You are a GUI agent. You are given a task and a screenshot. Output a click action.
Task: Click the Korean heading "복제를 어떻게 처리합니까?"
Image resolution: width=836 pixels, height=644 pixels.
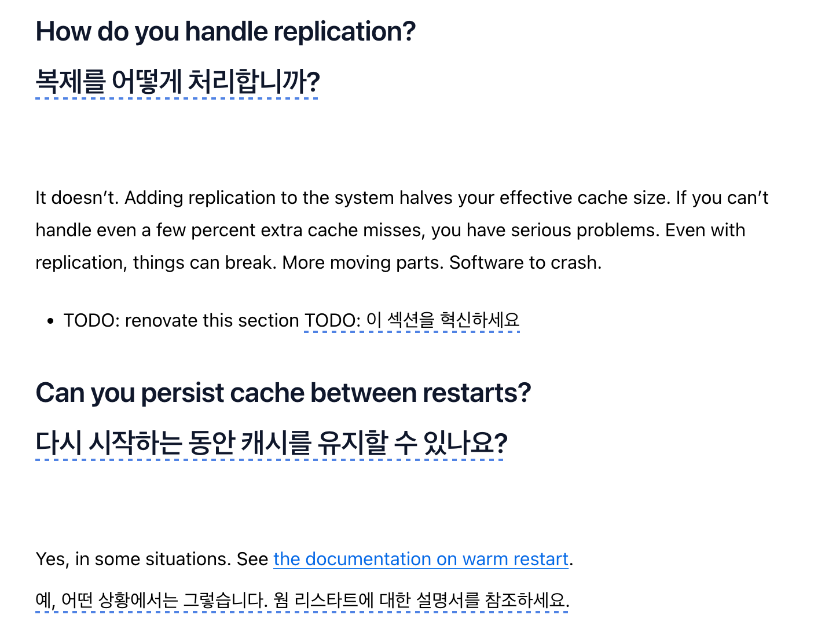[x=177, y=82]
